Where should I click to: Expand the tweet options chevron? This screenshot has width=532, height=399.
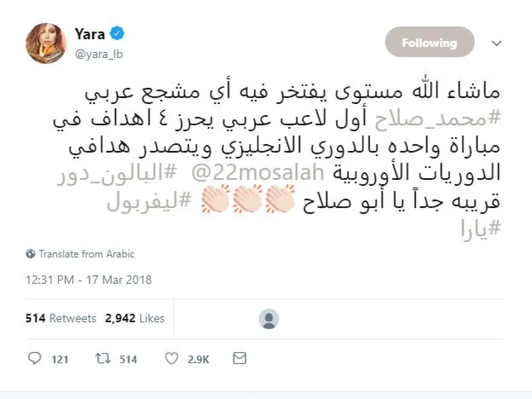coord(497,43)
